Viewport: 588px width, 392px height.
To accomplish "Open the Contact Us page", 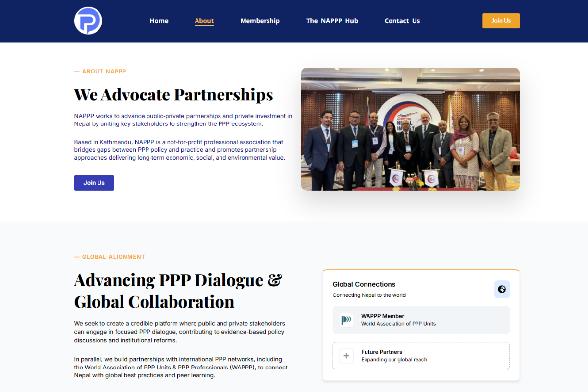I will pos(402,21).
